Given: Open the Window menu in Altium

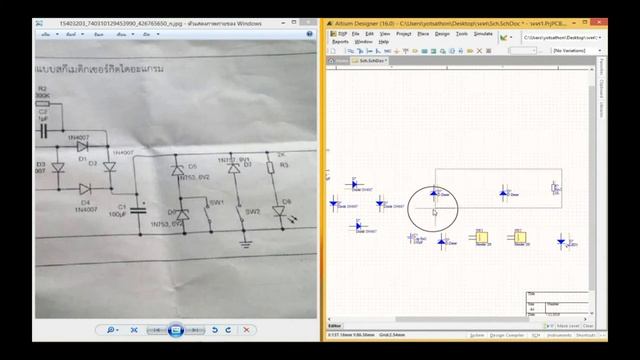Looking at the screenshot, I should coord(363,42).
